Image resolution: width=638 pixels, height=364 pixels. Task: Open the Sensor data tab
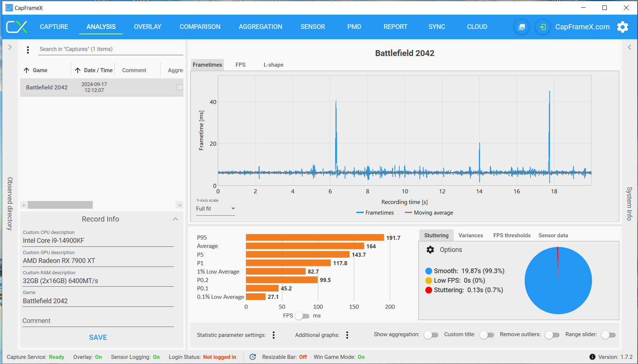[553, 235]
